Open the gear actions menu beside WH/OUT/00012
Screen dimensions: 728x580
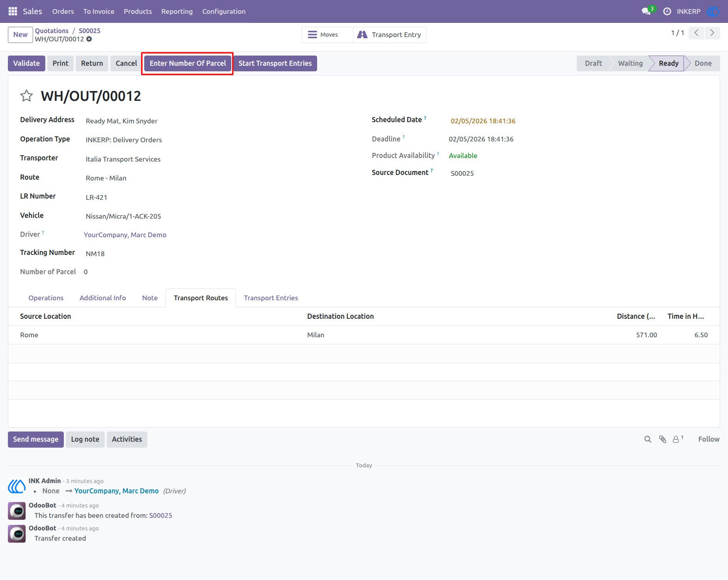click(x=89, y=39)
